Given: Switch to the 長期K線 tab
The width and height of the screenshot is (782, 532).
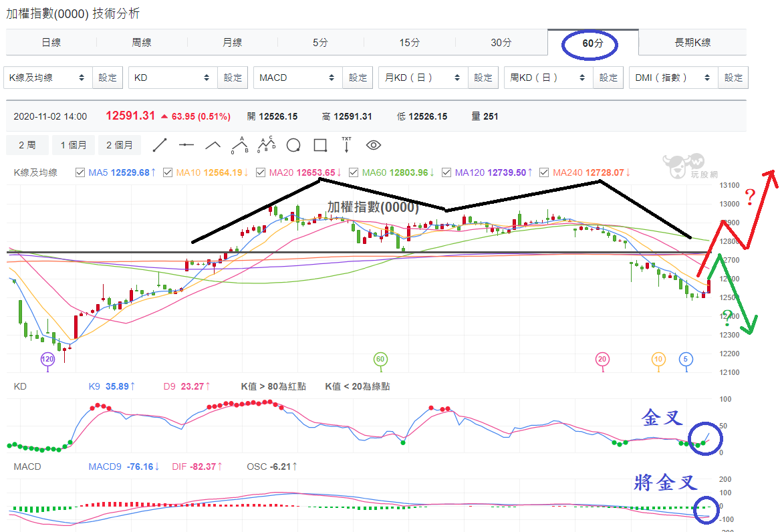Looking at the screenshot, I should click(x=692, y=42).
